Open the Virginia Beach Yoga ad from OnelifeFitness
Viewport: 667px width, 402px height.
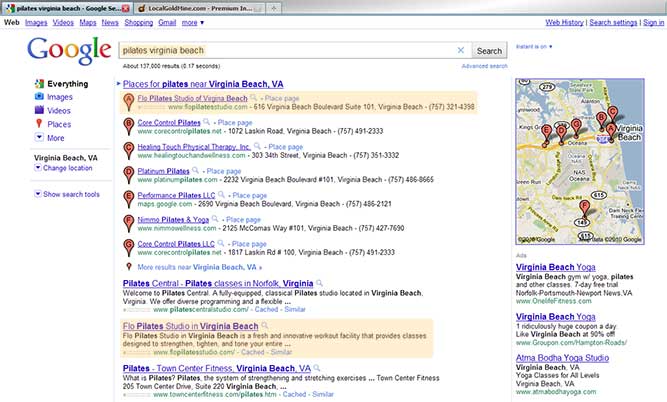pos(556,267)
